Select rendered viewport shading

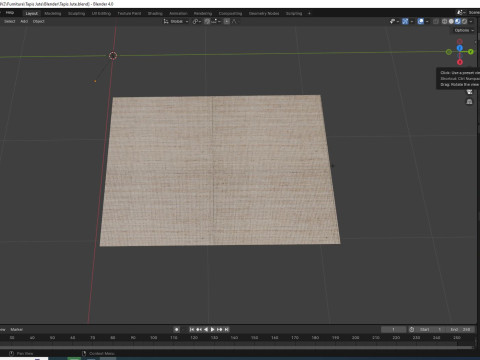(464, 21)
